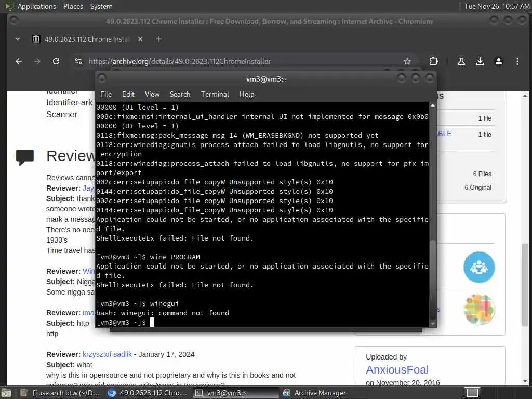Image resolution: width=532 pixels, height=399 pixels.
Task: Click 'wine PROGRAM' command line in terminal
Action: pos(148,257)
